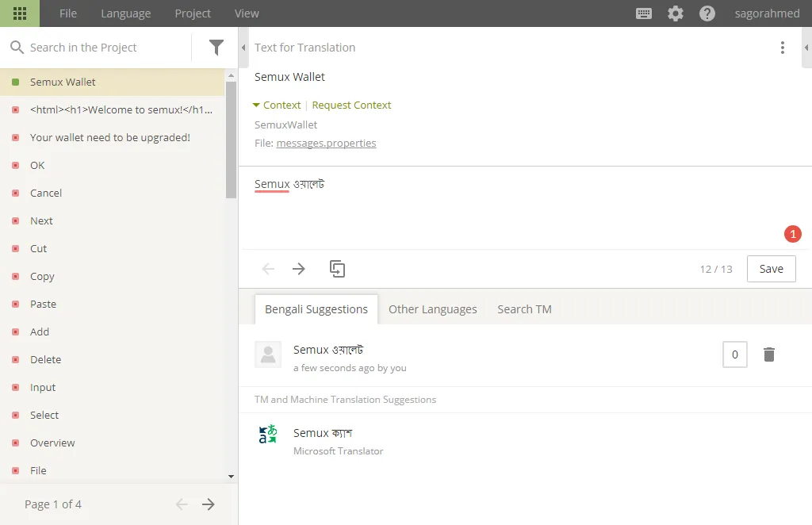812x525 pixels.
Task: Click the suggestion author avatar
Action: tap(268, 354)
